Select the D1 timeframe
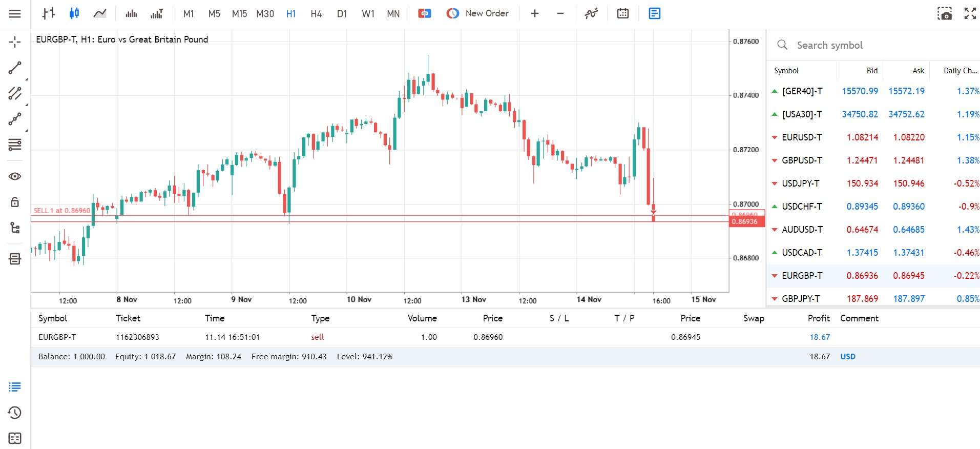980x449 pixels. (342, 14)
